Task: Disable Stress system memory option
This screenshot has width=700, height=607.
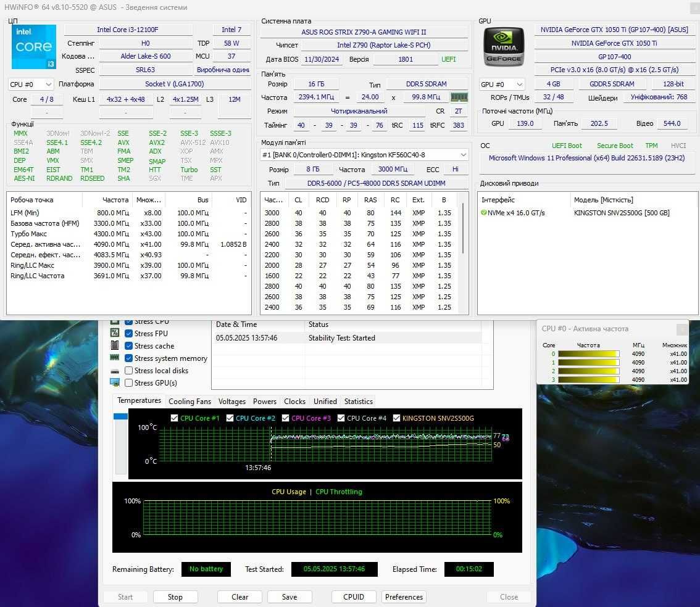Action: click(x=128, y=358)
